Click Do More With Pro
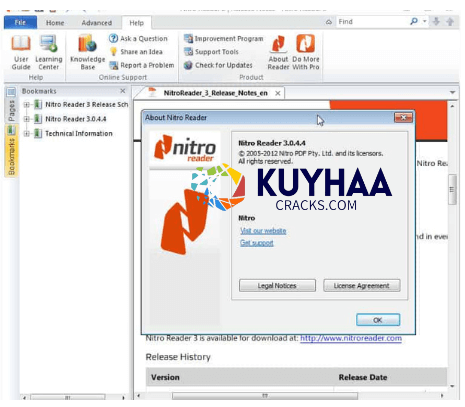 (x=306, y=53)
